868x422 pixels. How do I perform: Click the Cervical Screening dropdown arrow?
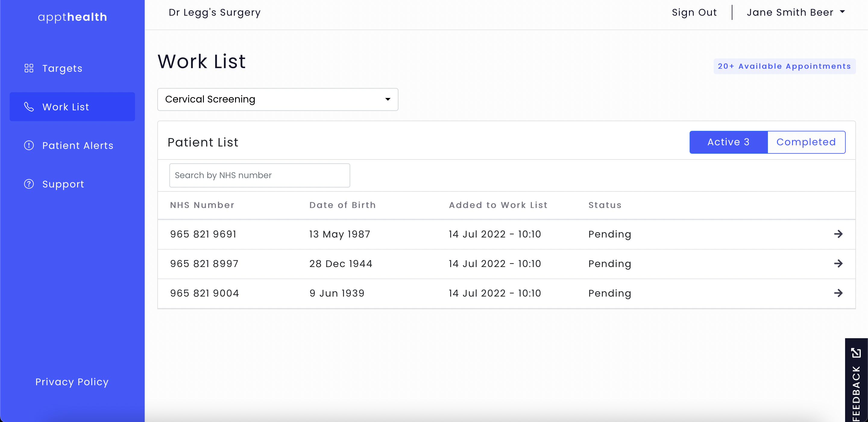tap(388, 99)
